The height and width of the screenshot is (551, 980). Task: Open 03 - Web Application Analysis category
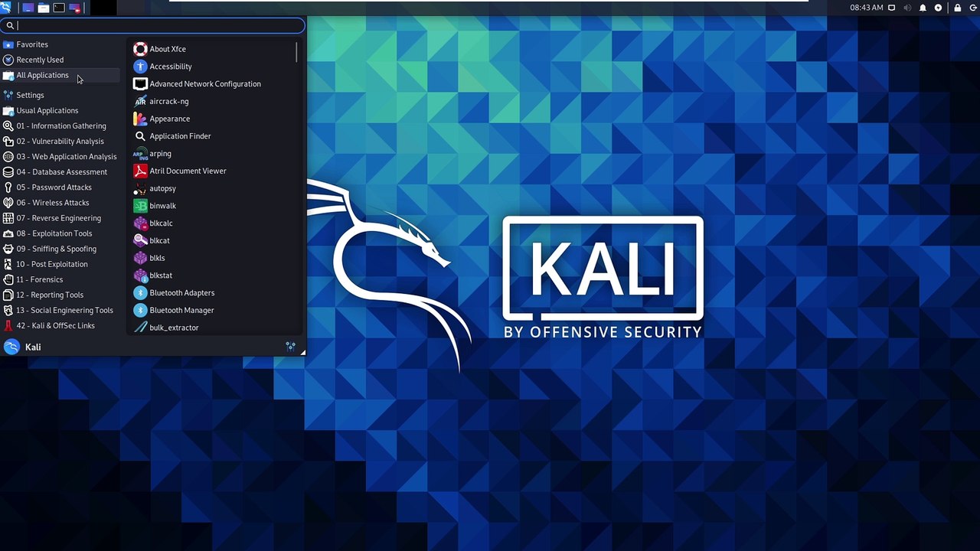(x=60, y=156)
